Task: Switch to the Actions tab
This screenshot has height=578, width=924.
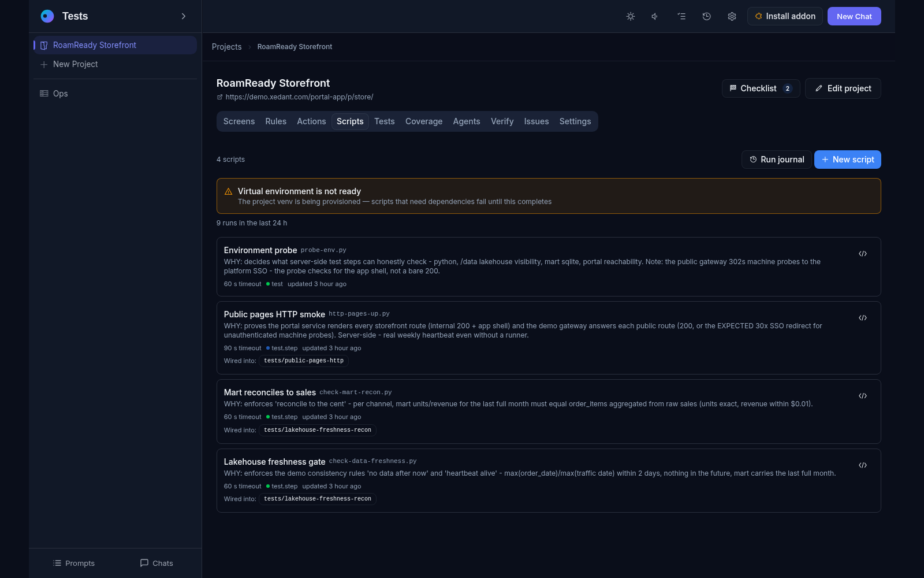Action: (311, 121)
